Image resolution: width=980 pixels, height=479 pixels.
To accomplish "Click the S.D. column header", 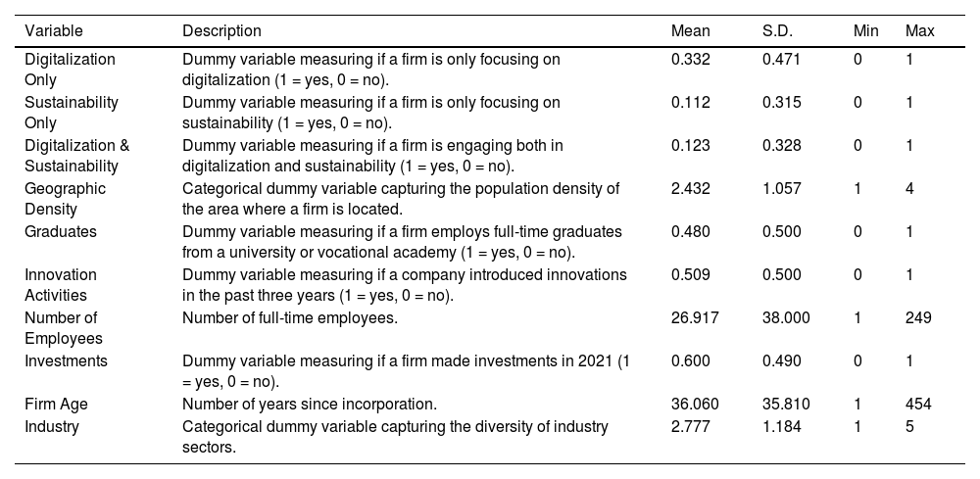I will (779, 31).
